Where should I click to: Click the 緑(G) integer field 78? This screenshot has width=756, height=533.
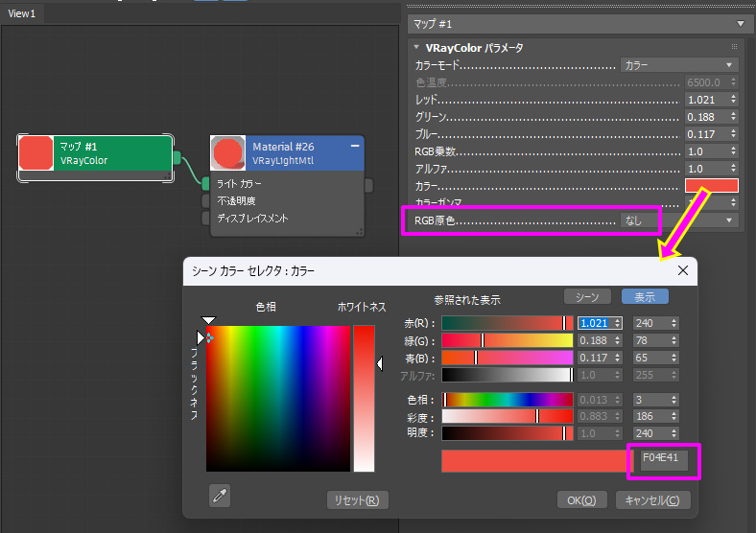[651, 340]
